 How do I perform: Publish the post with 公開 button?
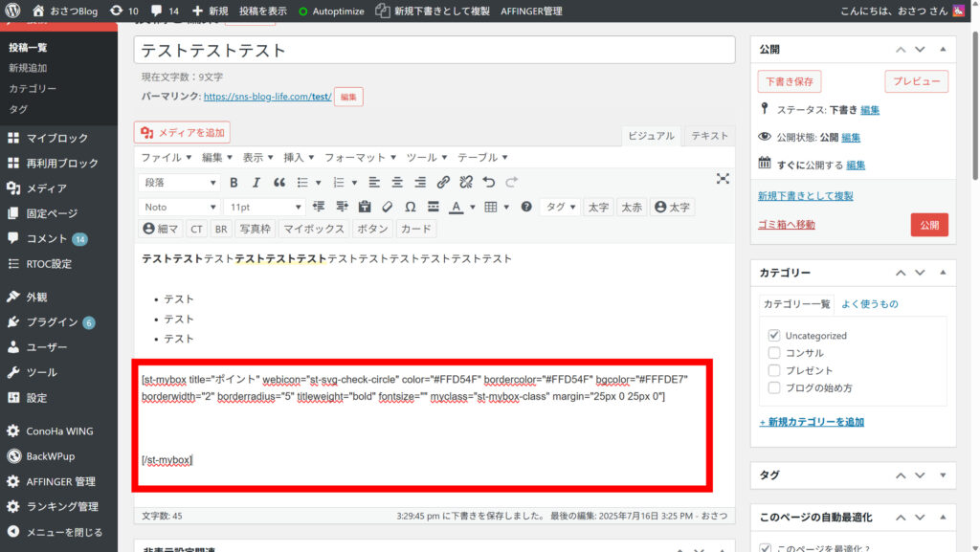pos(928,225)
